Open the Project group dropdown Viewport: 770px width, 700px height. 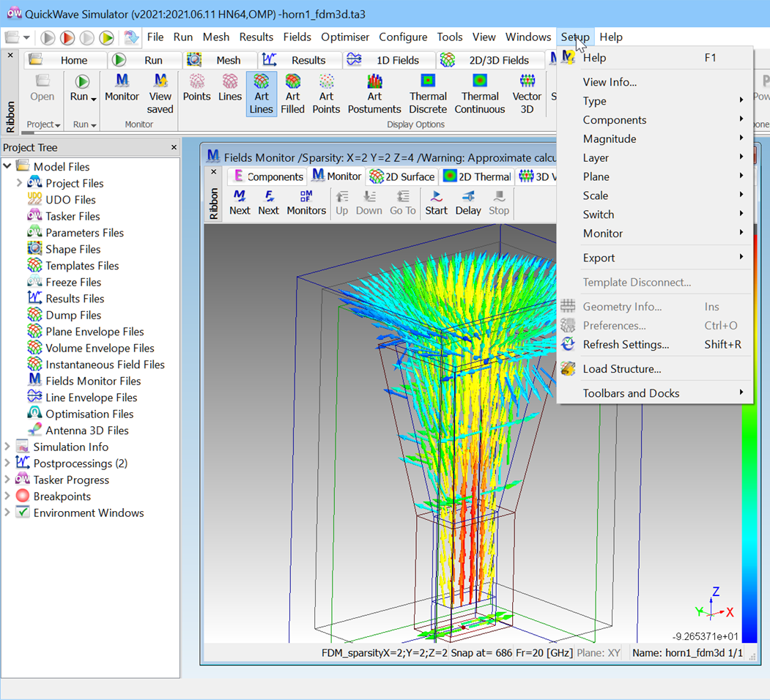[43, 124]
